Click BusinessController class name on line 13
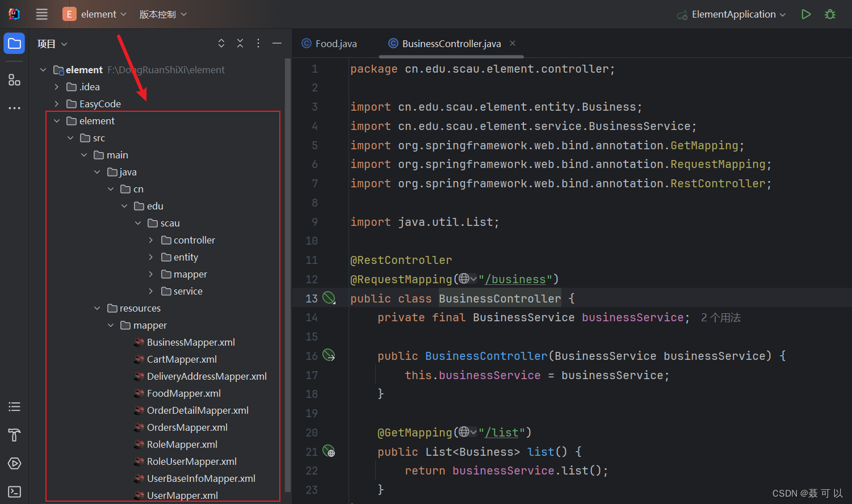 click(500, 299)
